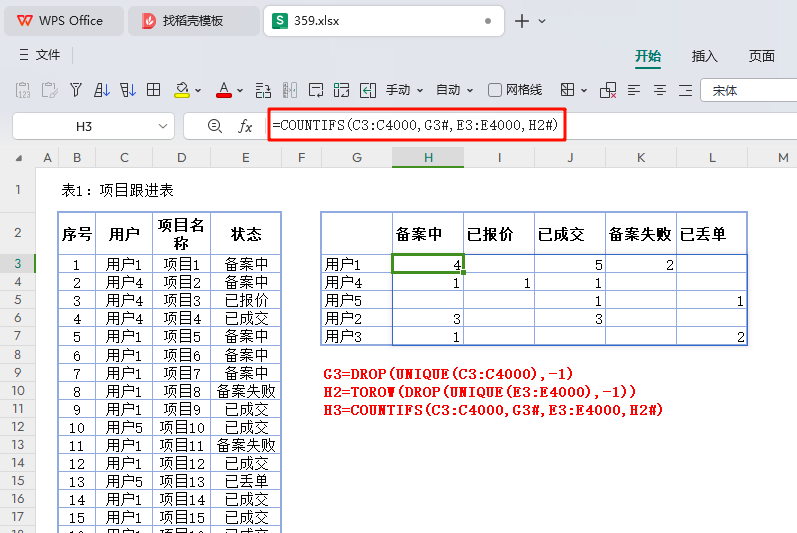Toggle the 网格线 checkbox
The width and height of the screenshot is (797, 533).
coord(495,90)
